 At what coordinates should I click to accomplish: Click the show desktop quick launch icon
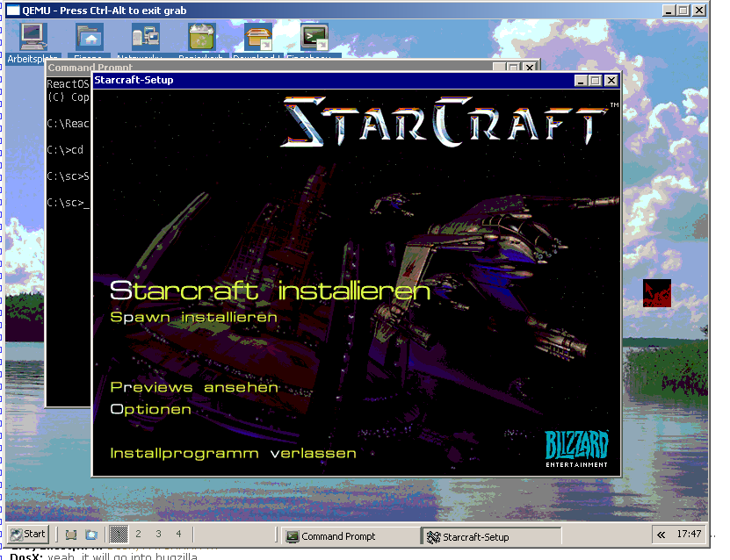coord(71,535)
